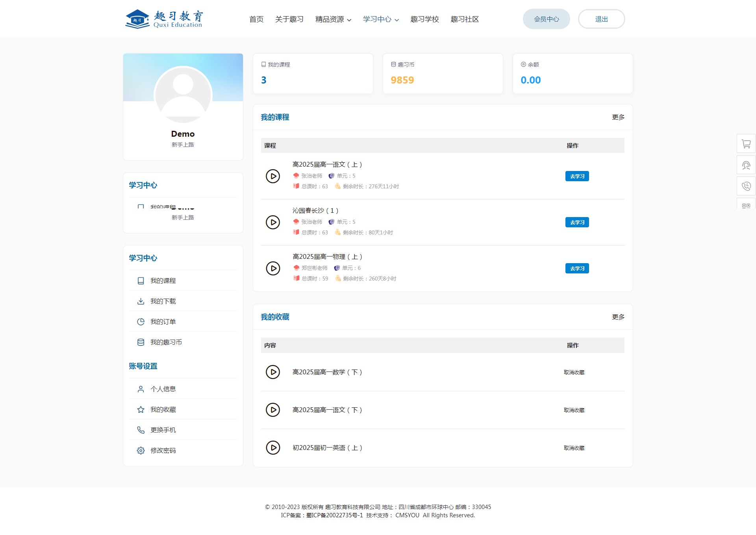The image size is (756, 535).
Task: Click 去学习 for 高2025届高一物理（上）
Action: point(577,268)
